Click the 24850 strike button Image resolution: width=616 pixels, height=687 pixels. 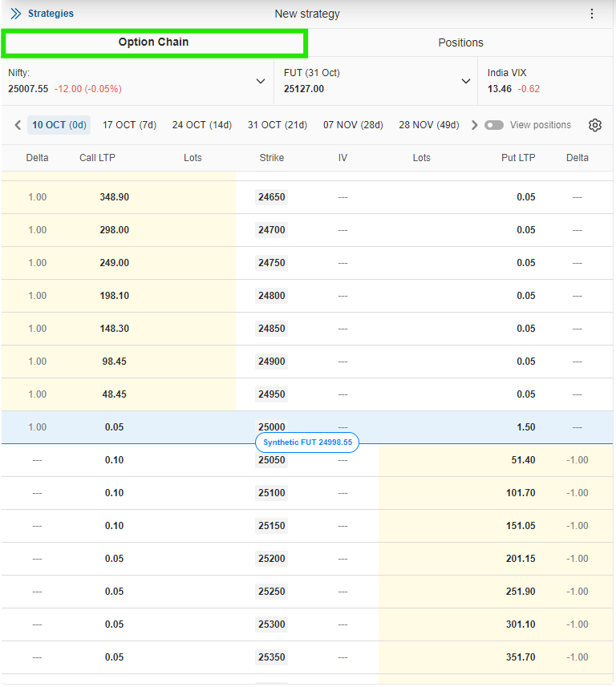271,329
